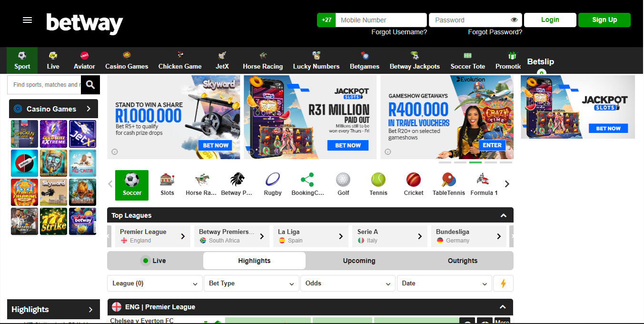Open the Bet Type dropdown
This screenshot has width=644, height=324.
(251, 283)
